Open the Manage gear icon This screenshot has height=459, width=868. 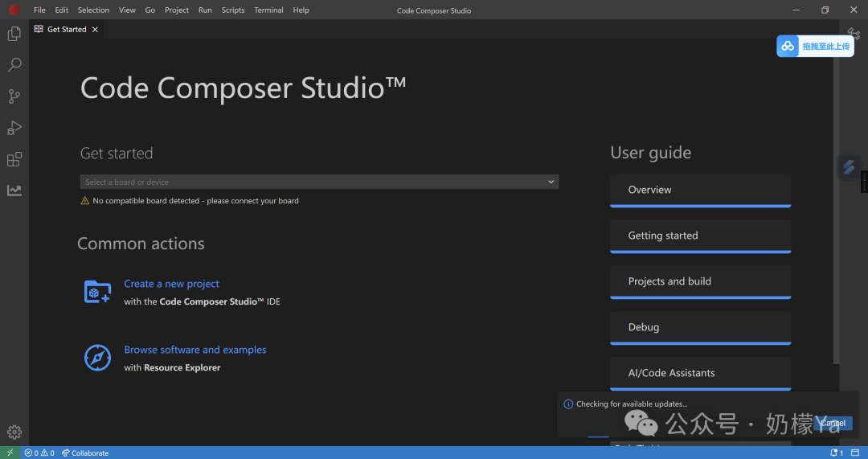[14, 432]
